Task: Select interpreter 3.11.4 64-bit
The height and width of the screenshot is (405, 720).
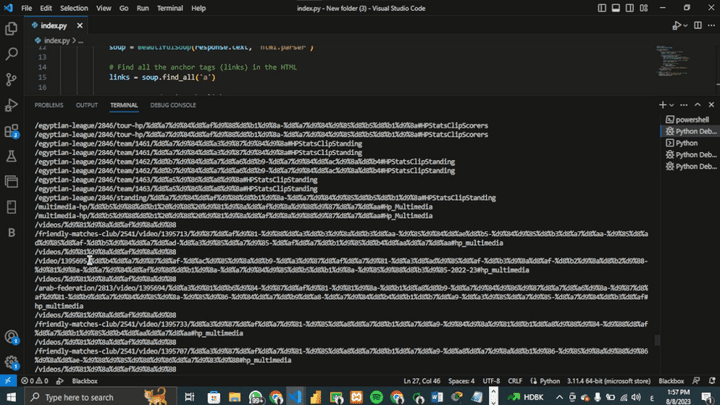Action: (608, 381)
